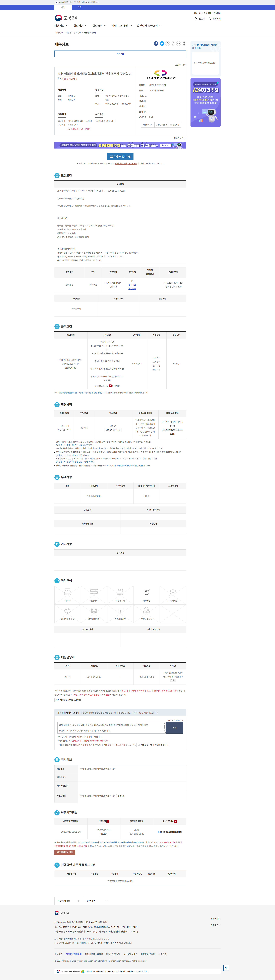Click the 고용24 입사지원 button
Image resolution: width=275 pixels, height=980 pixels.
click(x=120, y=156)
